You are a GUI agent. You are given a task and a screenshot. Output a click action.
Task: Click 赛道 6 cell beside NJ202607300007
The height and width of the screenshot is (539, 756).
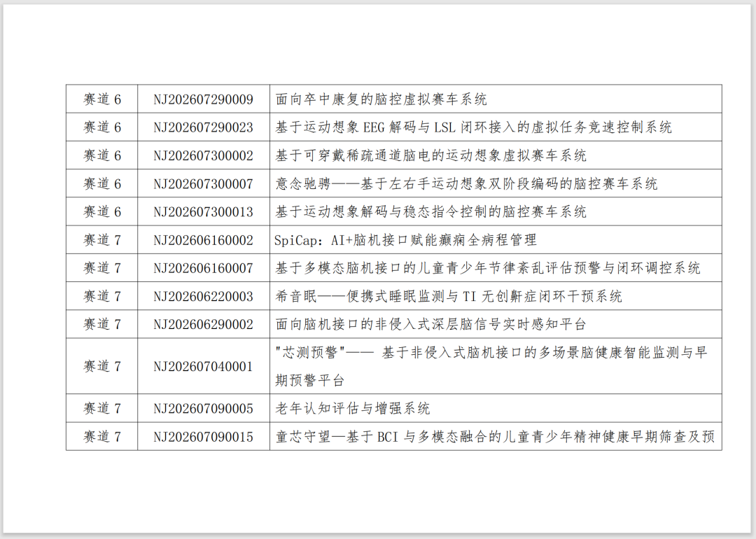102,183
